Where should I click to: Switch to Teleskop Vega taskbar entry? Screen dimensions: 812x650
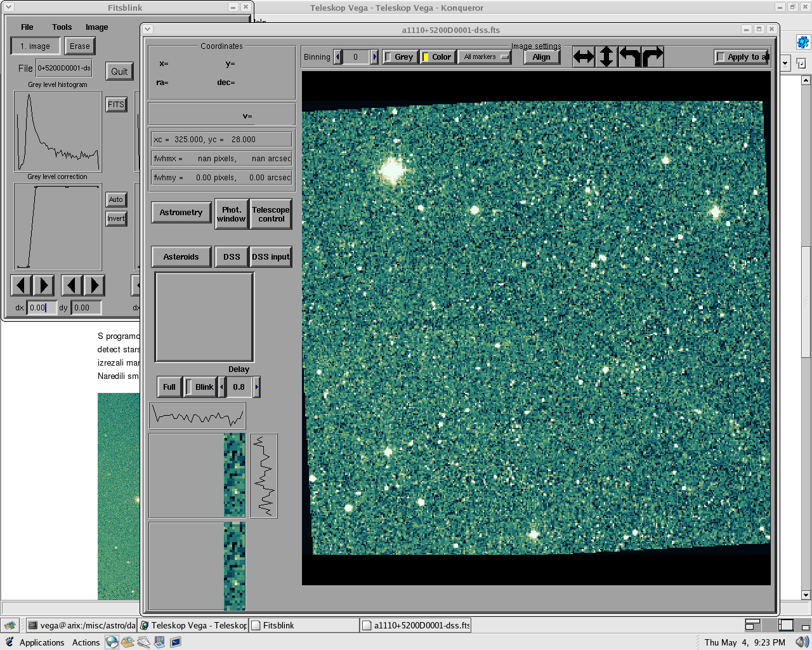(x=193, y=625)
